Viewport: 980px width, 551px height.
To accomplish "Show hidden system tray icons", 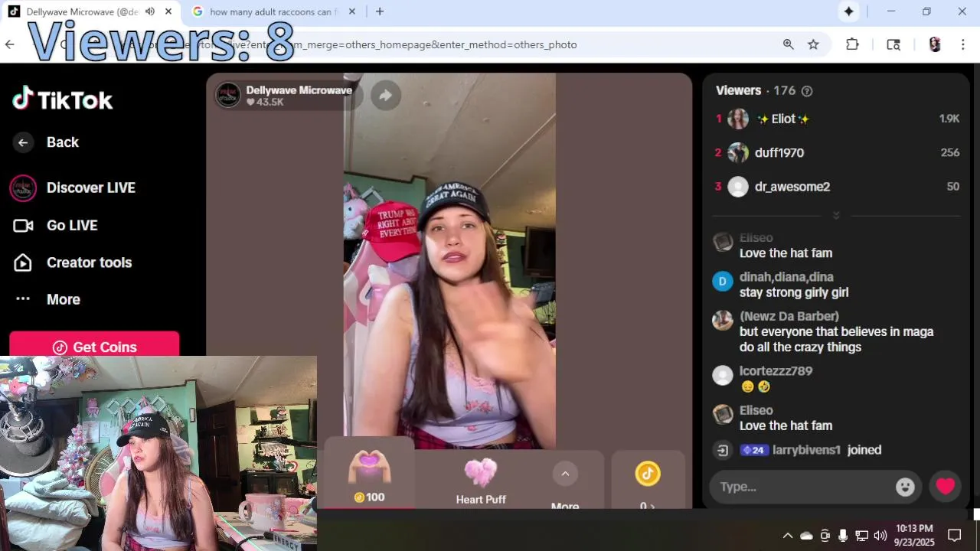I will tap(787, 535).
